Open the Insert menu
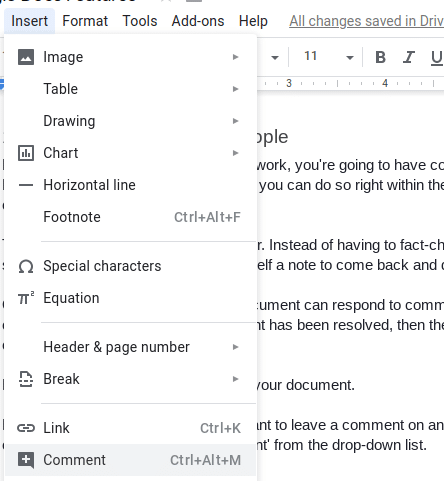The height and width of the screenshot is (481, 444). click(x=29, y=21)
